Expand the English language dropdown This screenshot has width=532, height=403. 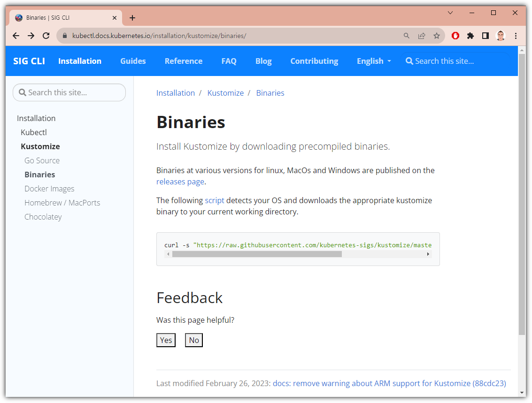click(374, 61)
